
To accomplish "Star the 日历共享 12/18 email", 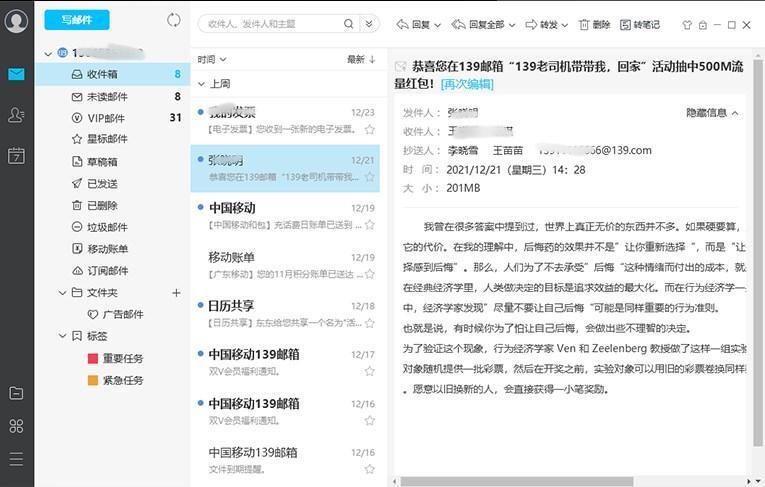I will (370, 323).
